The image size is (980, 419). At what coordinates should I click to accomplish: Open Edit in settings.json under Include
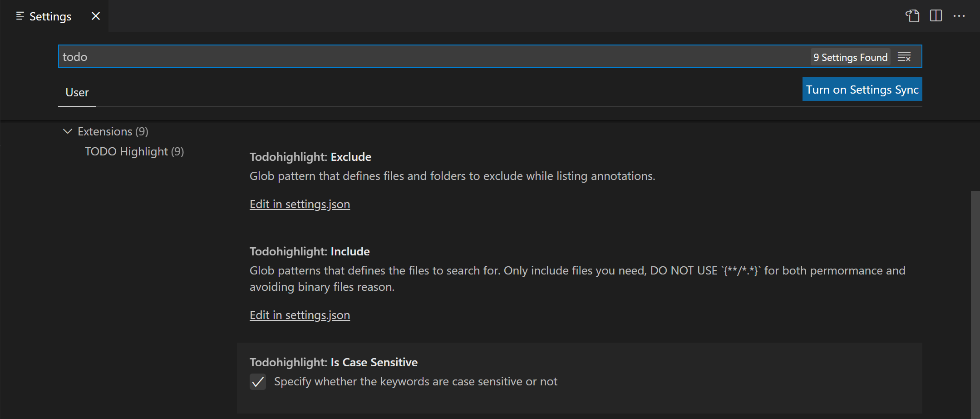[x=300, y=314]
